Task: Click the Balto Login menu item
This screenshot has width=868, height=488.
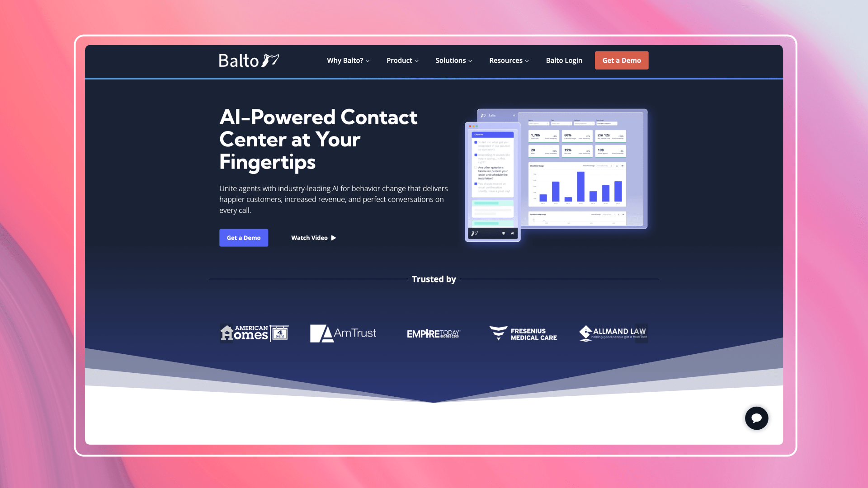Action: click(564, 60)
